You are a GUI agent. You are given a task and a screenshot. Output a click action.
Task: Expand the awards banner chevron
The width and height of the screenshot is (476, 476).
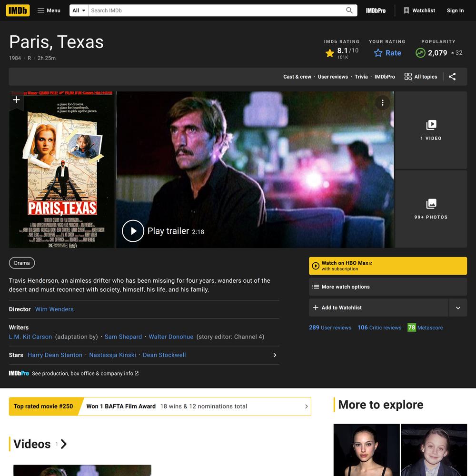[x=306, y=407]
